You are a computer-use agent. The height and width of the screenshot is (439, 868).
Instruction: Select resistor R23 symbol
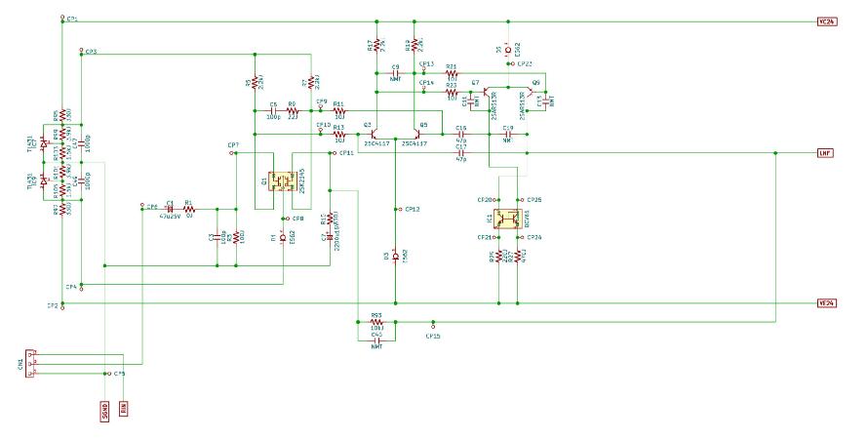point(452,93)
